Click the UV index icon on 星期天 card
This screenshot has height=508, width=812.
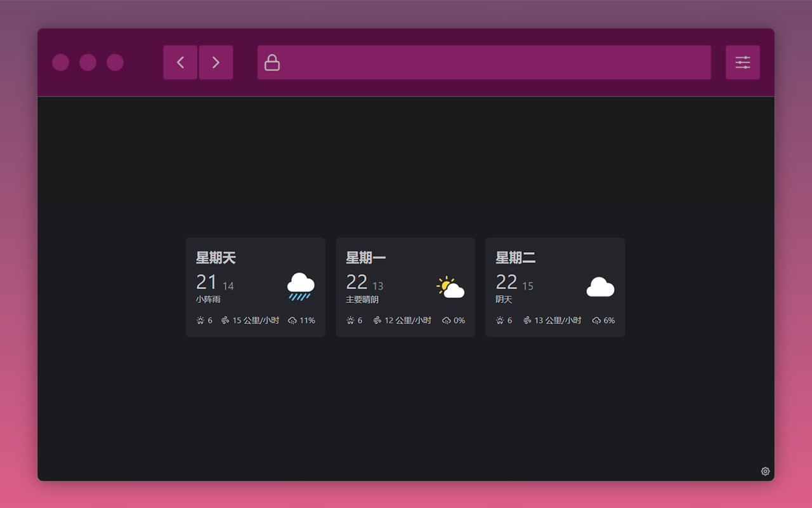tap(200, 321)
